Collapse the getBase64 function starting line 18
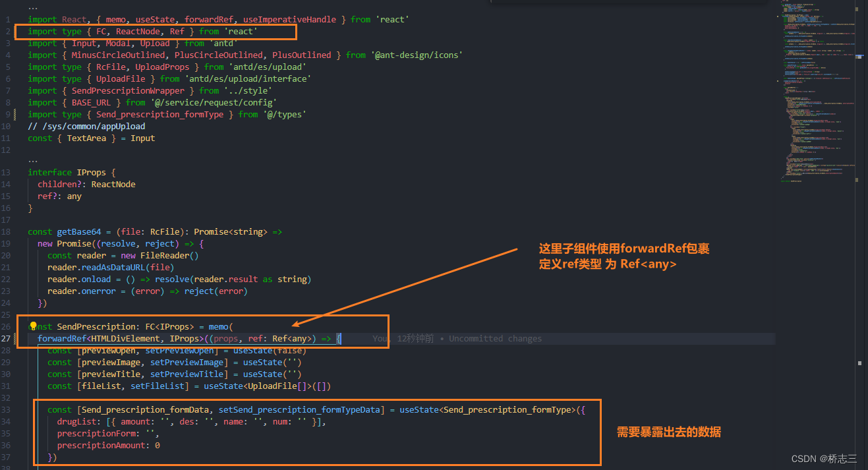The height and width of the screenshot is (470, 868). click(x=22, y=231)
